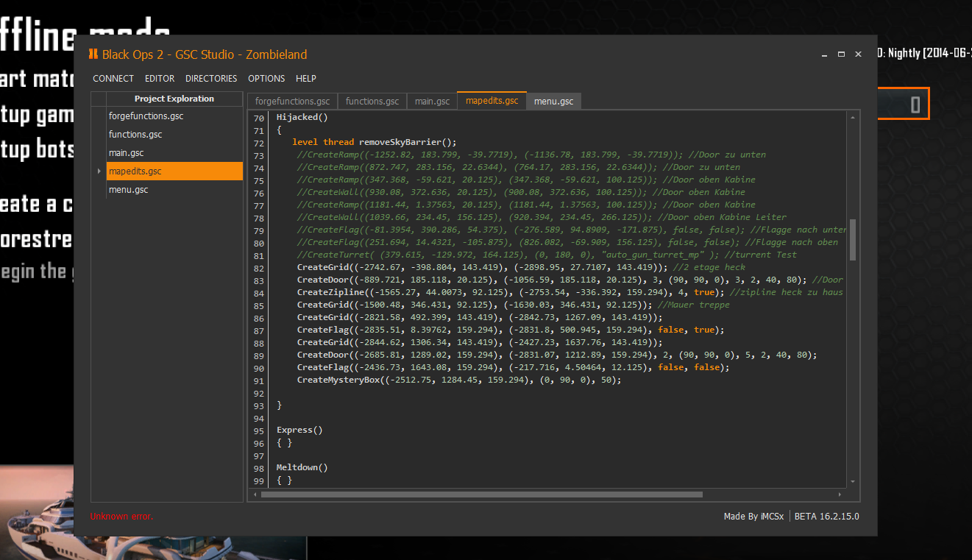The height and width of the screenshot is (560, 972).
Task: Click the CreateMysteryBox code line
Action: click(x=458, y=380)
